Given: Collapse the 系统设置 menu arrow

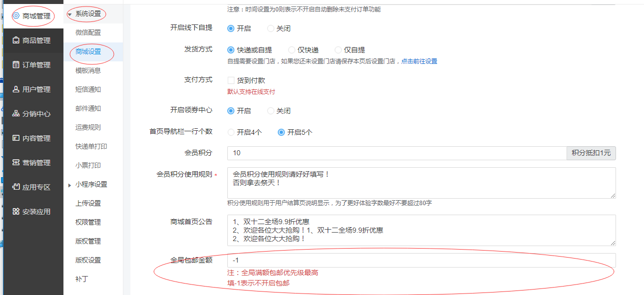Looking at the screenshot, I should coord(69,14).
